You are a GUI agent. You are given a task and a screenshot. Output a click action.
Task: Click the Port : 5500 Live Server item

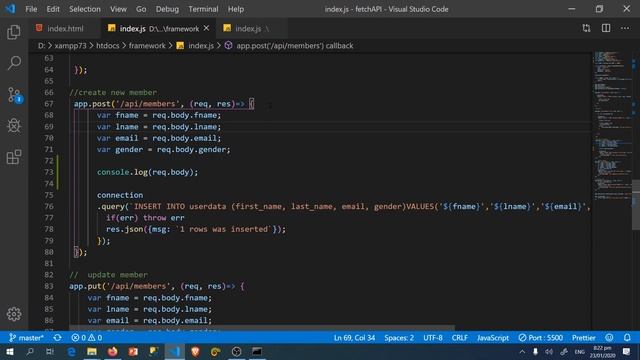(x=540, y=338)
